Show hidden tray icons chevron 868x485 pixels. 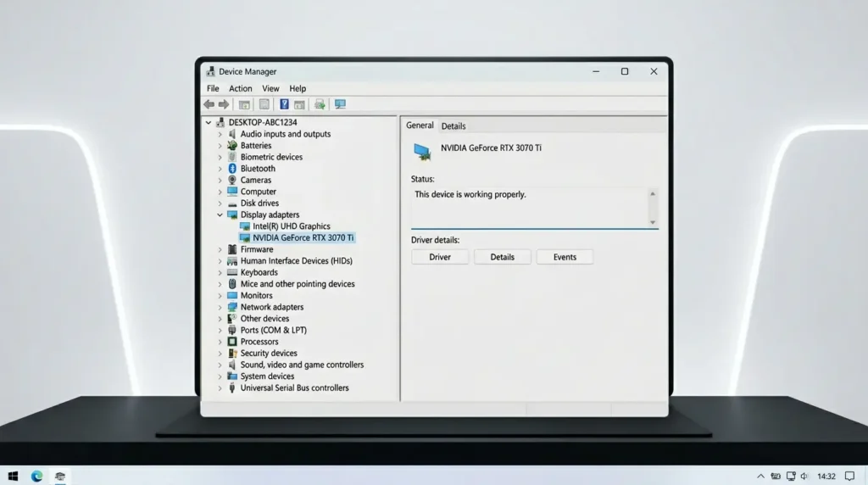[760, 477]
